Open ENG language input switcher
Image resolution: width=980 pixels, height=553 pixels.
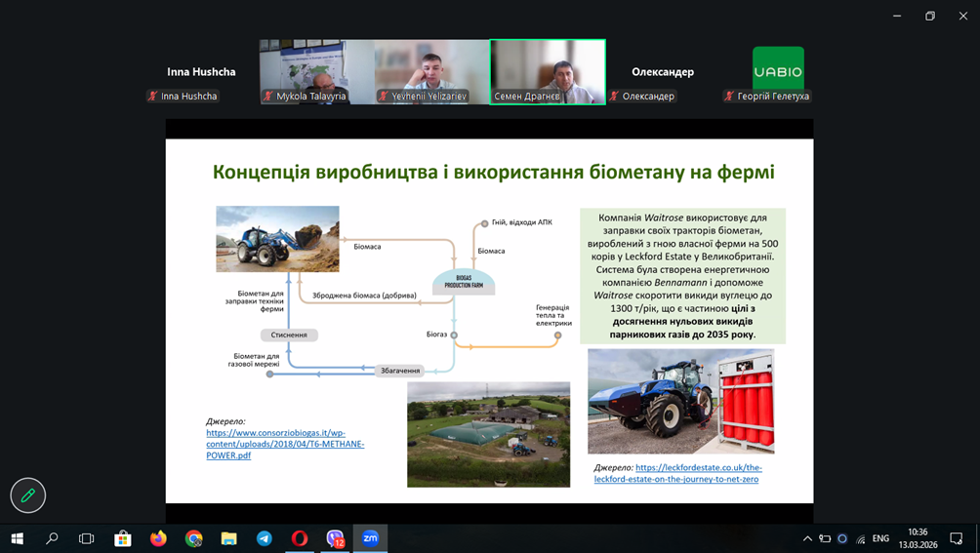(880, 538)
